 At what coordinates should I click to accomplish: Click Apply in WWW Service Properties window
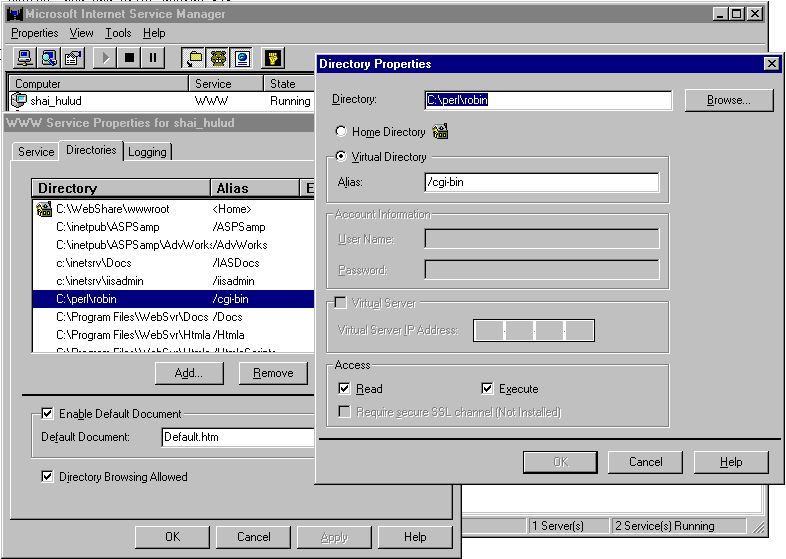334,537
